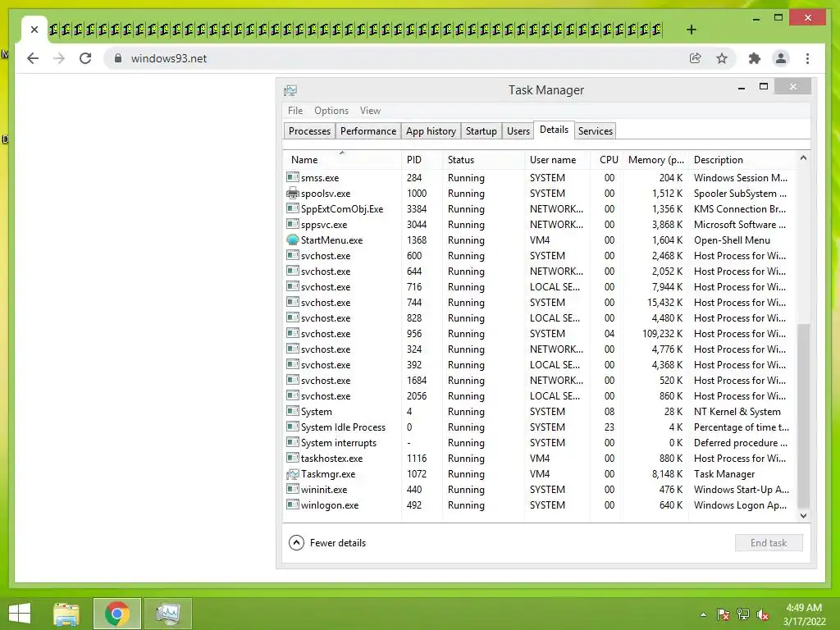
Task: Open a new browser tab
Action: point(691,30)
